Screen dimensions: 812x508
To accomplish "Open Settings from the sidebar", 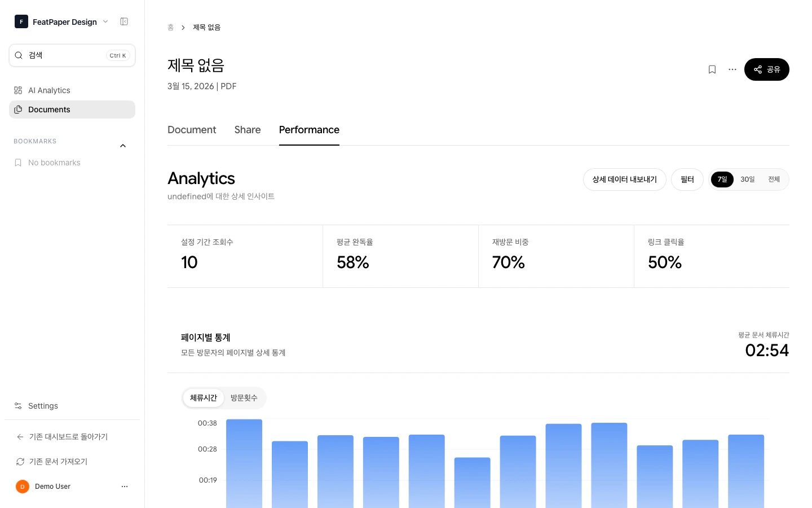I will tap(43, 406).
